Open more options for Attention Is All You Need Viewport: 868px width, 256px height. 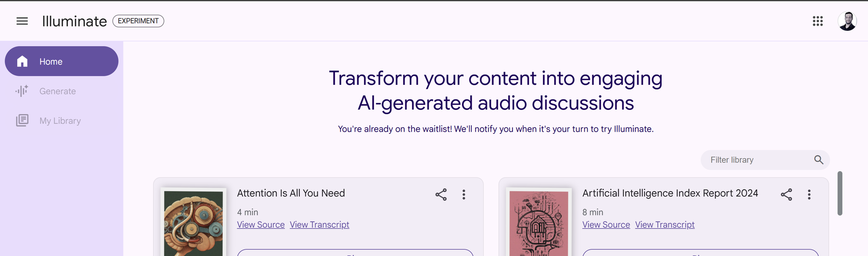click(x=464, y=194)
